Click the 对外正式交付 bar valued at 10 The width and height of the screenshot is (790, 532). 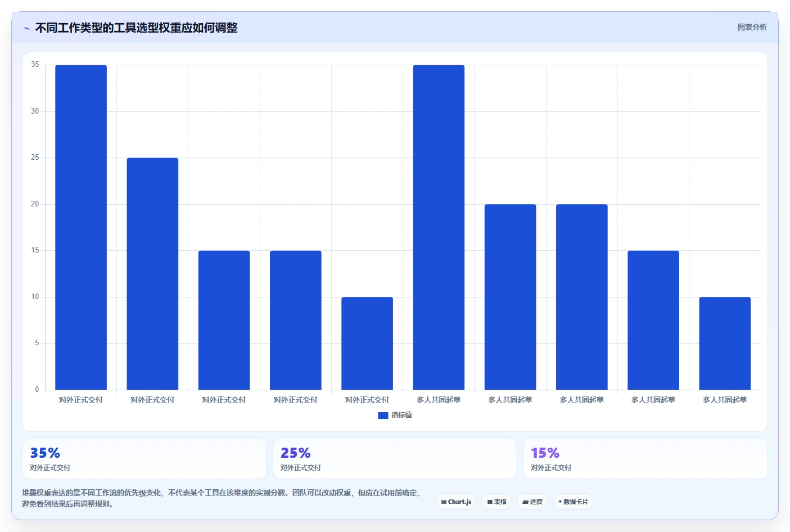(x=367, y=343)
